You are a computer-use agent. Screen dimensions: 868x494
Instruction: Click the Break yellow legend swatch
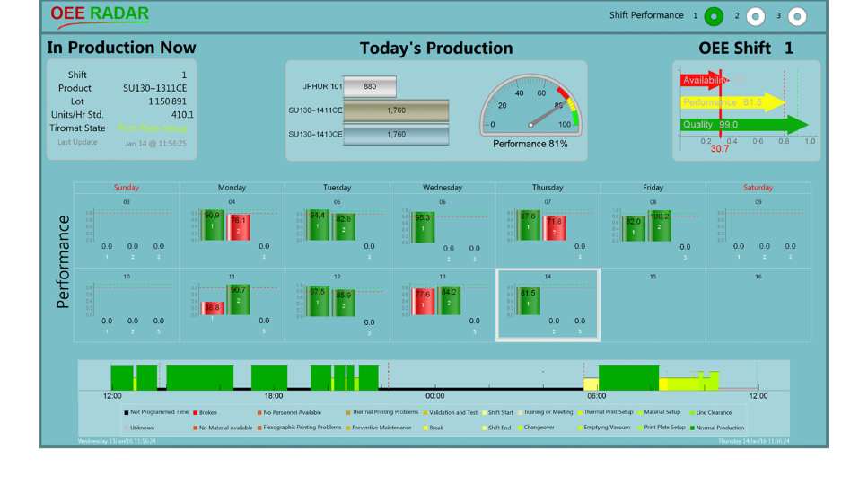[x=425, y=428]
